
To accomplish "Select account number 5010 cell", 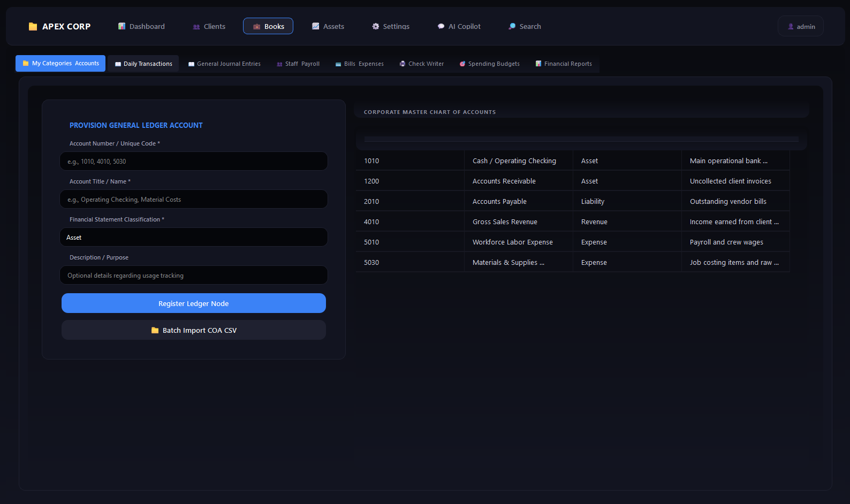I will (410, 242).
